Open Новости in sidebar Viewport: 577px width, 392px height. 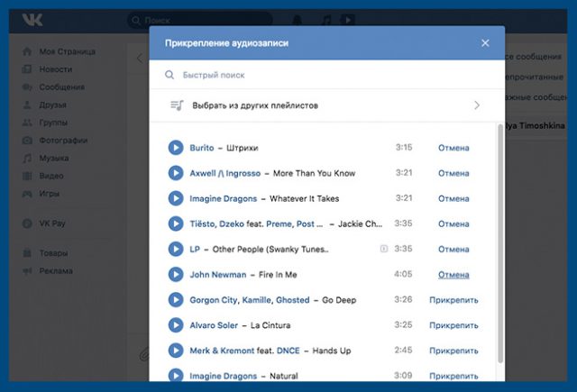[47, 69]
